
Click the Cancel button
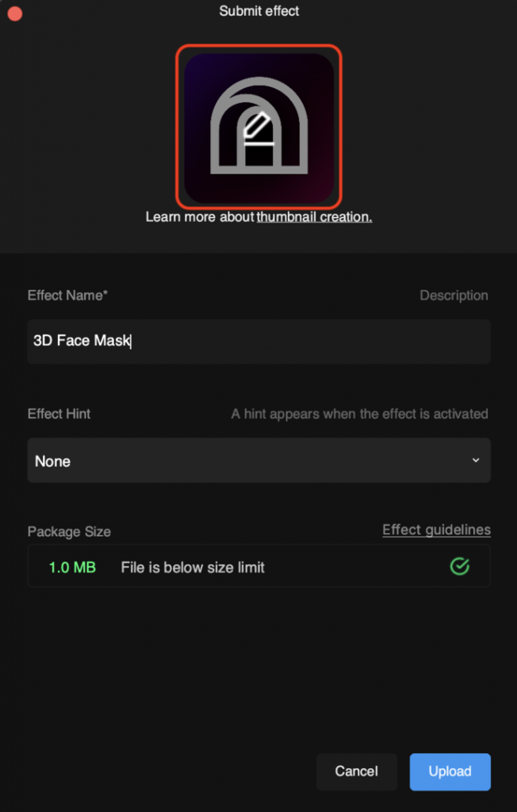click(356, 771)
